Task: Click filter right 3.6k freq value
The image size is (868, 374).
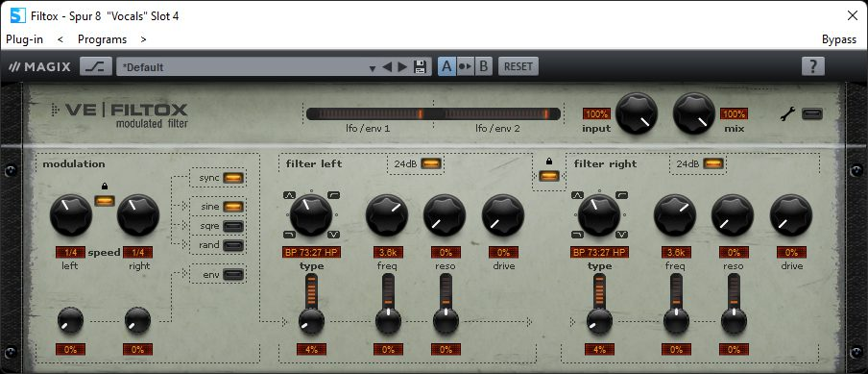Action: [x=676, y=253]
